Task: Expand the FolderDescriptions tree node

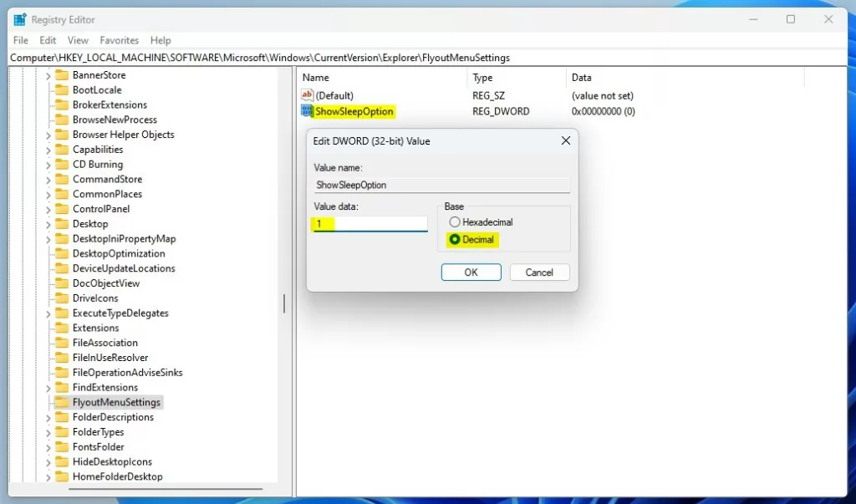Action: click(48, 417)
